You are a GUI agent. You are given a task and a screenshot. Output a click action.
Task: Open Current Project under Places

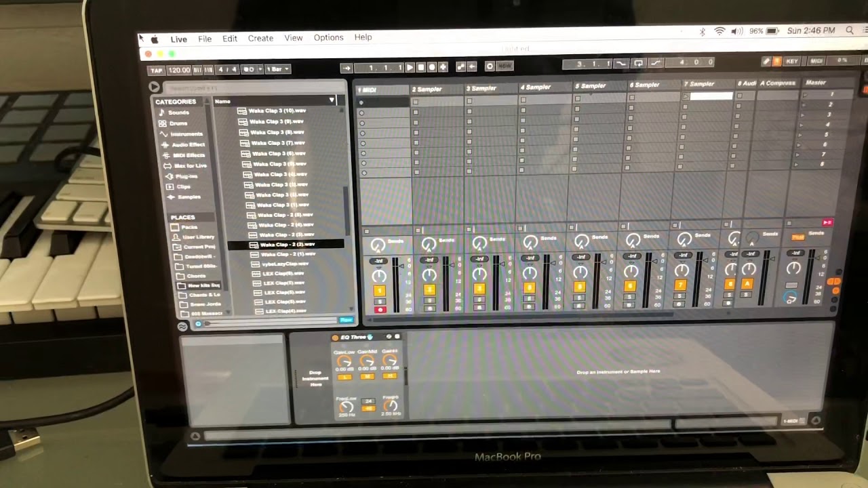(195, 247)
